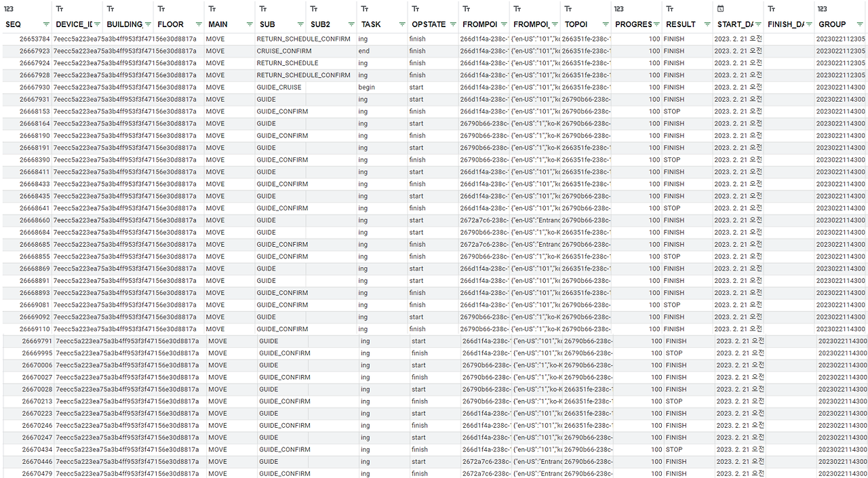Click GUIDE_CONFIRM cell in row 26668685
The width and height of the screenshot is (868, 478).
click(282, 244)
